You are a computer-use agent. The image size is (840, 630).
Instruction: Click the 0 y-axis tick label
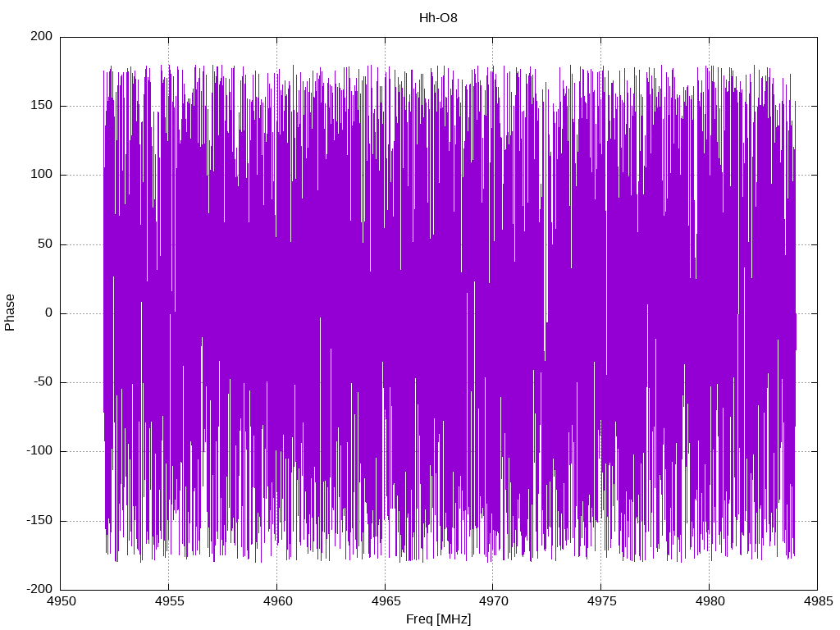pyautogui.click(x=48, y=313)
